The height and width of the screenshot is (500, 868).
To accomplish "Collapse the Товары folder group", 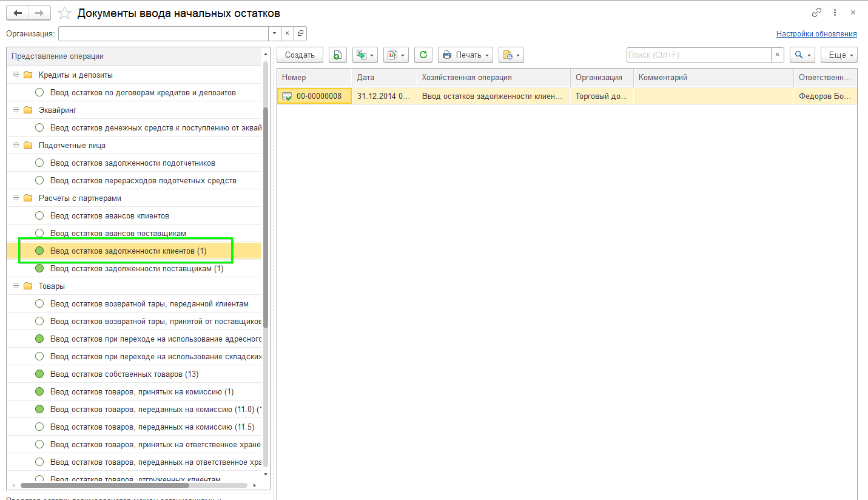I will pos(16,286).
